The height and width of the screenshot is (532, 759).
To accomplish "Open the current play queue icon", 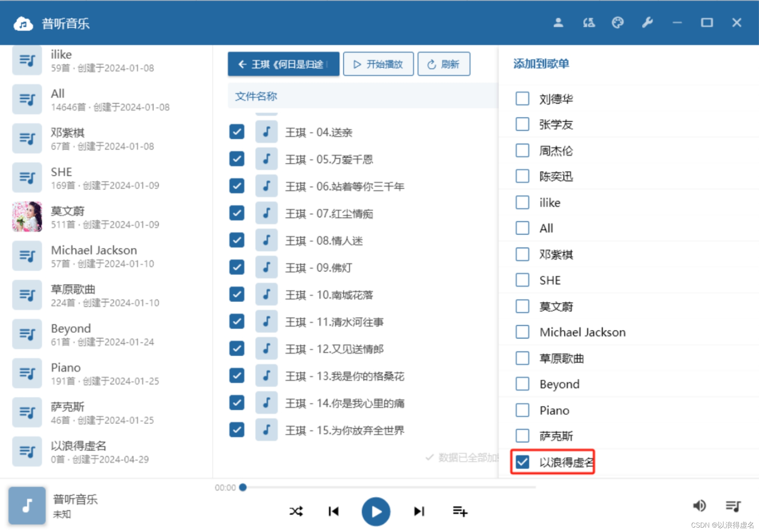I will pos(733,505).
